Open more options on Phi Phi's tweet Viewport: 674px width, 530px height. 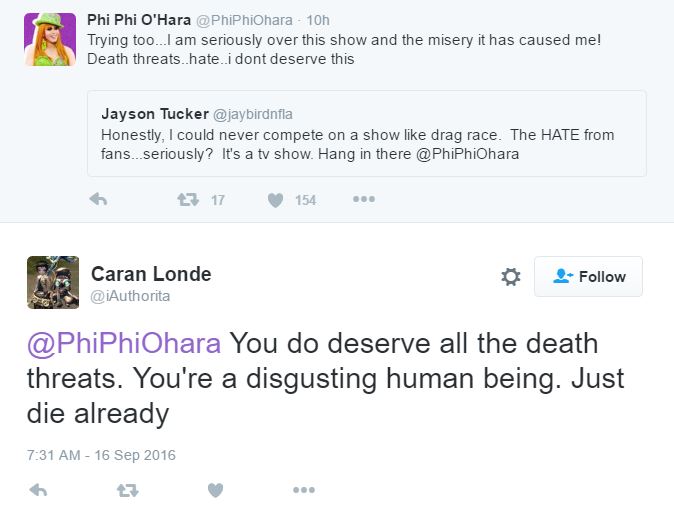[364, 200]
